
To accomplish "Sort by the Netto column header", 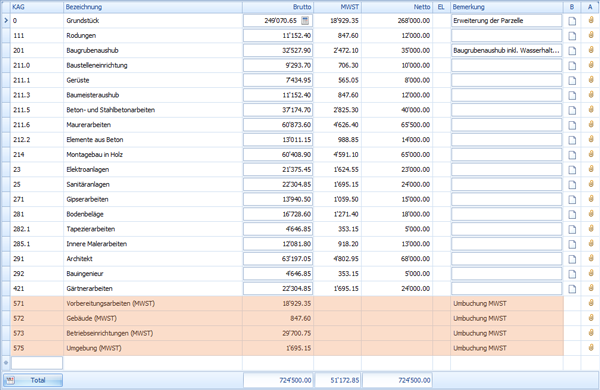I will point(397,7).
